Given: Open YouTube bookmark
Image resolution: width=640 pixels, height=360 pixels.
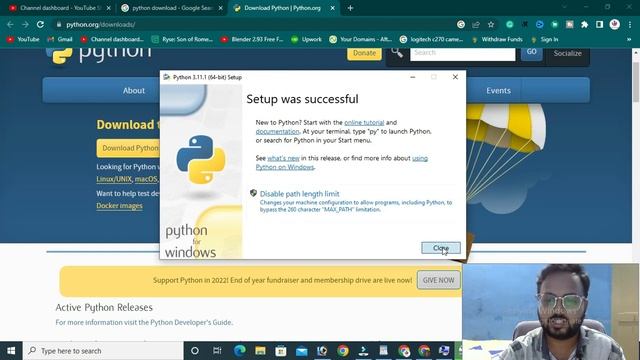Looking at the screenshot, I should pos(23,39).
